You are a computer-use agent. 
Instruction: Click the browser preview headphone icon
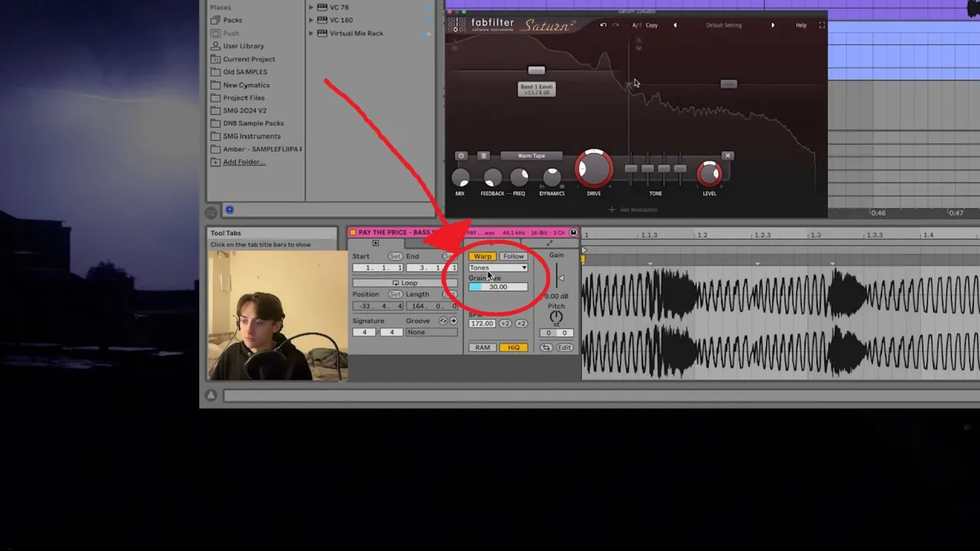click(229, 210)
